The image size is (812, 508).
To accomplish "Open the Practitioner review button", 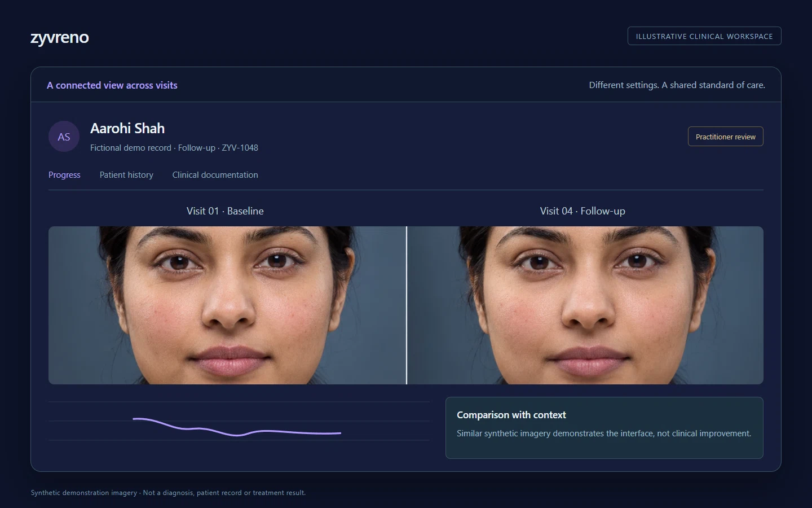I will [x=725, y=137].
